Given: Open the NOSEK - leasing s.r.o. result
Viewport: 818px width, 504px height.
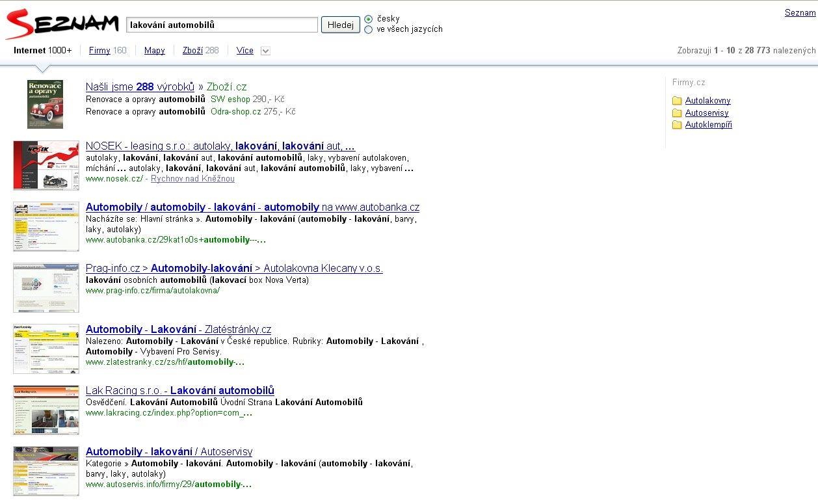Looking at the screenshot, I should click(220, 146).
